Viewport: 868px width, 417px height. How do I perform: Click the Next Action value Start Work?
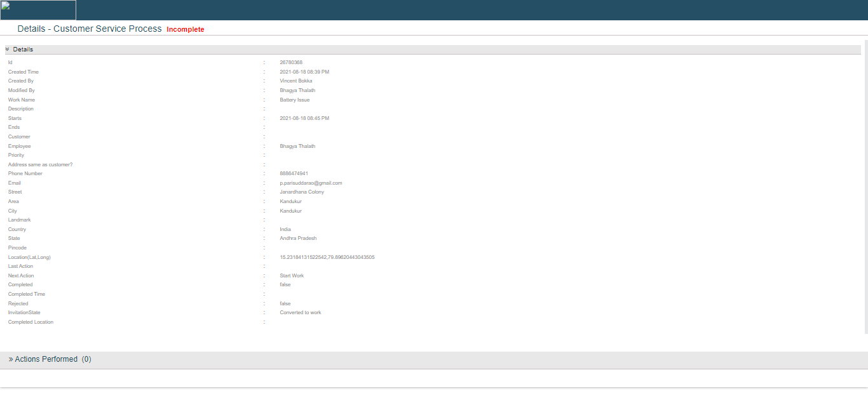pos(292,275)
